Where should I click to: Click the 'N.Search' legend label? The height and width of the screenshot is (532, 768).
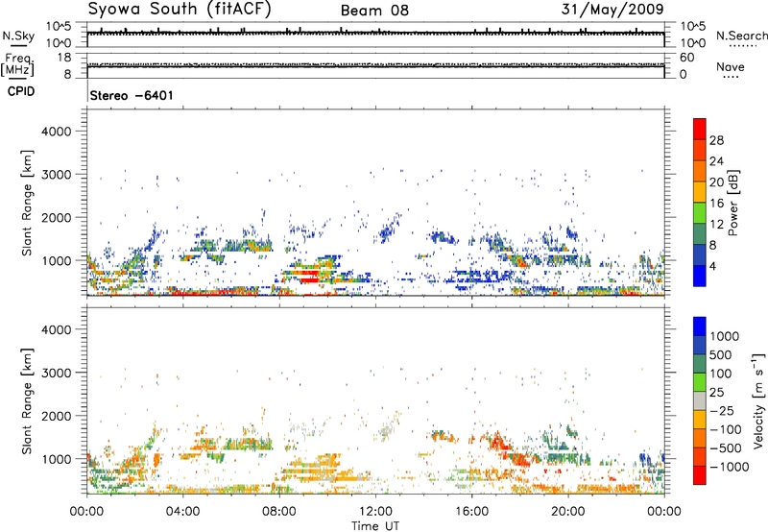(x=741, y=36)
